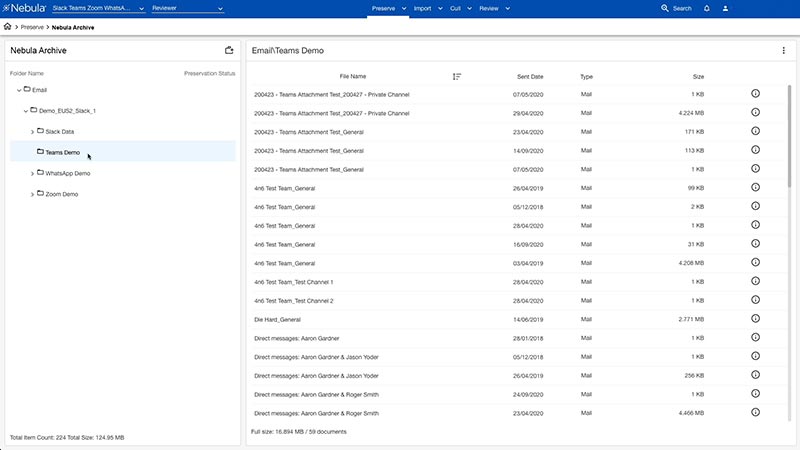The image size is (800, 450).
Task: Toggle File Name sort order icon
Action: pos(457,77)
